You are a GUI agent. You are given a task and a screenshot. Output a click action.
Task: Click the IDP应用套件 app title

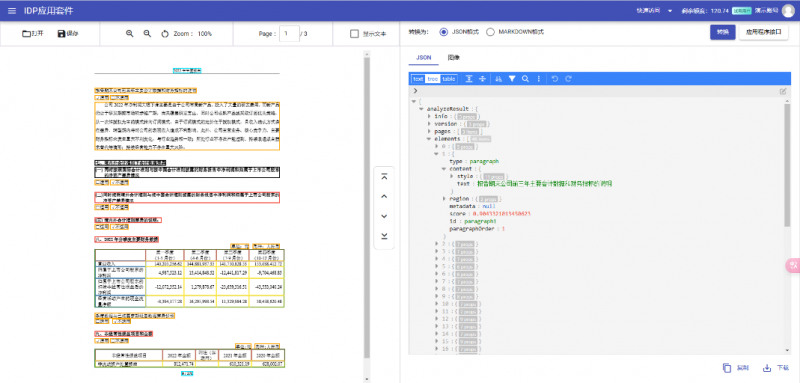click(48, 11)
